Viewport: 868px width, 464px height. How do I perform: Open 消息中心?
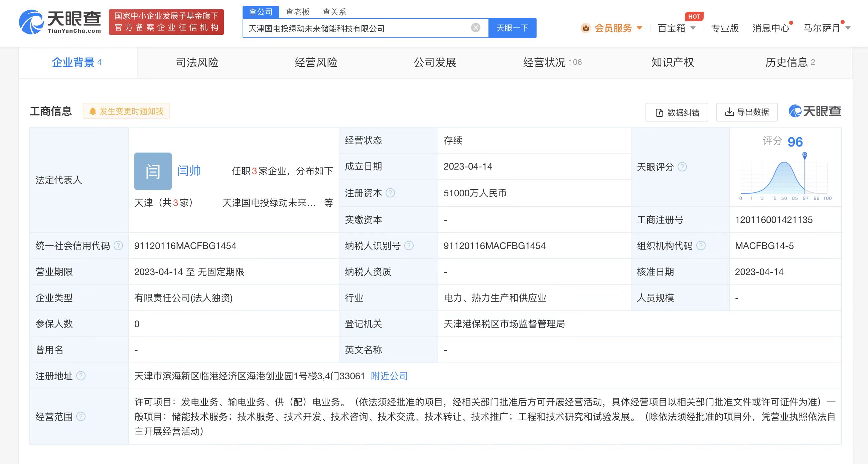click(771, 28)
